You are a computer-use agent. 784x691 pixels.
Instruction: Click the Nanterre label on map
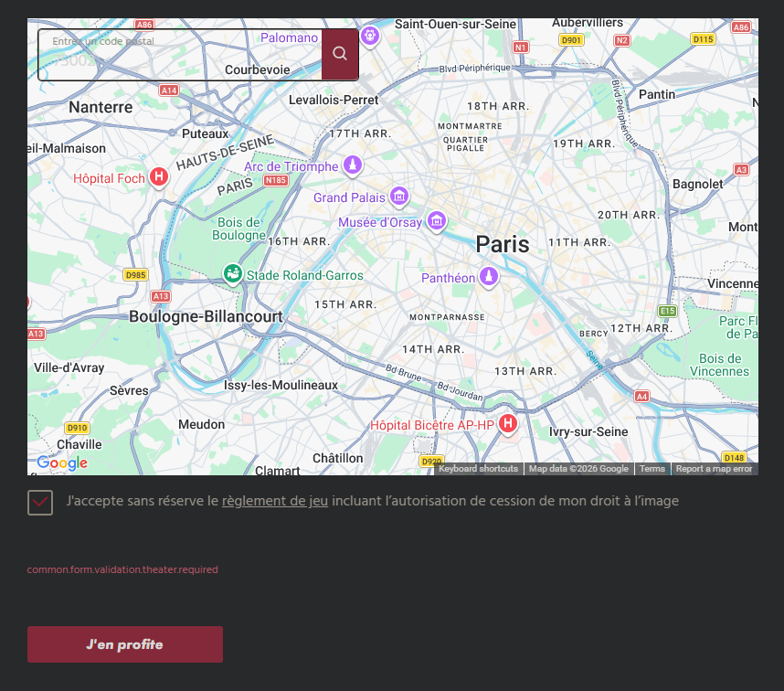[x=101, y=107]
